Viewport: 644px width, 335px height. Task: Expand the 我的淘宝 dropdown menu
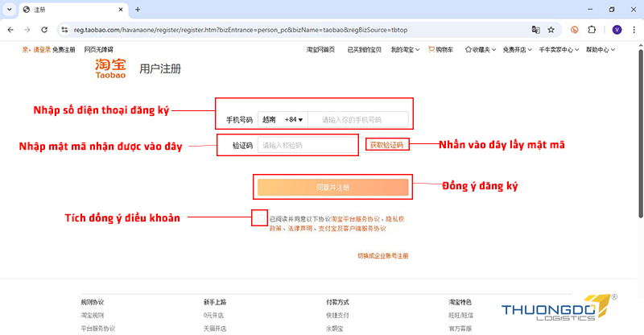[404, 49]
